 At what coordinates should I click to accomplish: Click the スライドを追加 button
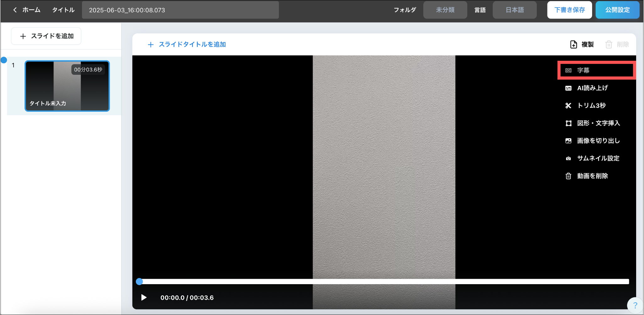point(46,36)
